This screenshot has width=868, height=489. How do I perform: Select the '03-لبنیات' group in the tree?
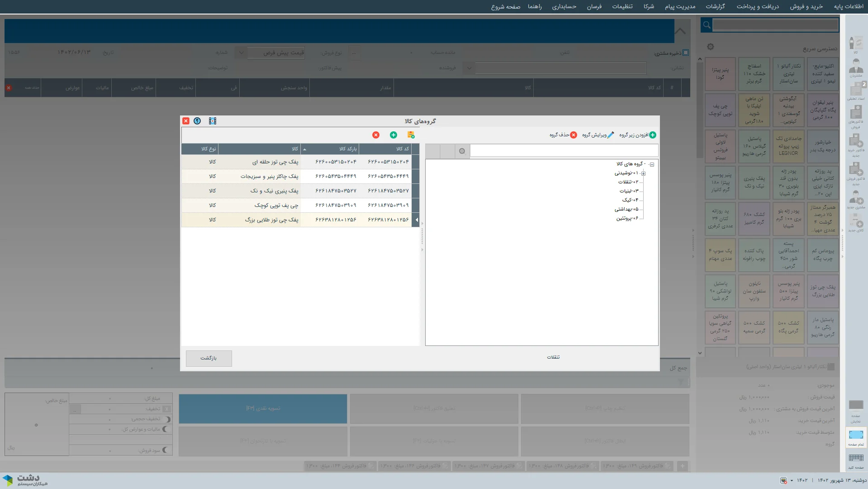coord(629,191)
